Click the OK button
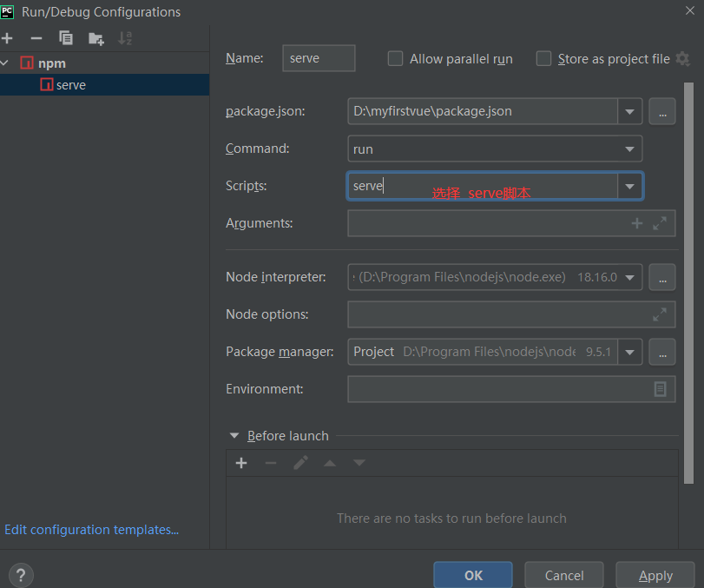The height and width of the screenshot is (588, 704). point(473,575)
